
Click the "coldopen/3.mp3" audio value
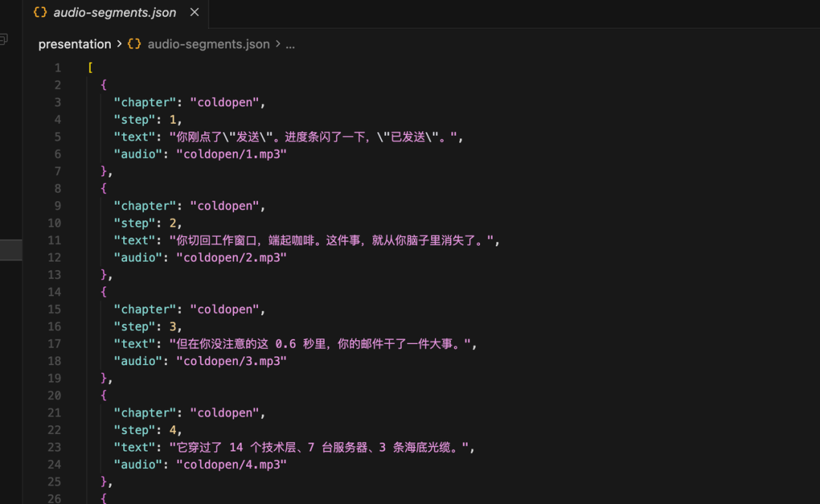[x=231, y=361]
